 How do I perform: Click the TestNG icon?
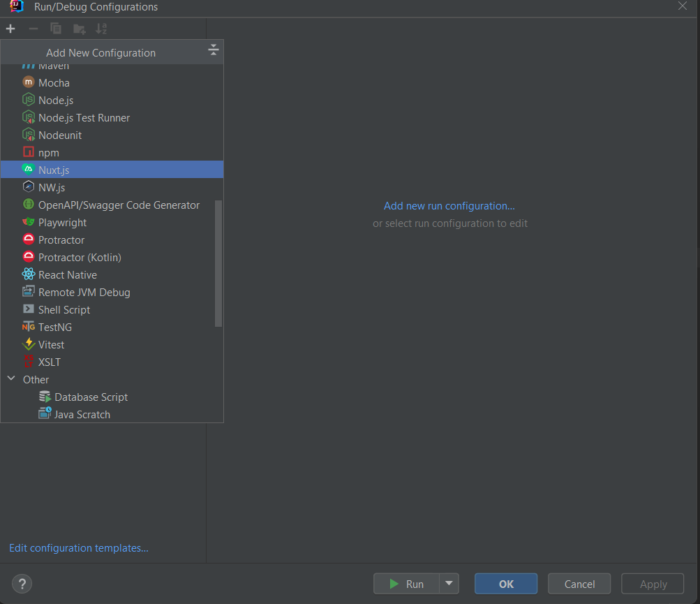[29, 327]
